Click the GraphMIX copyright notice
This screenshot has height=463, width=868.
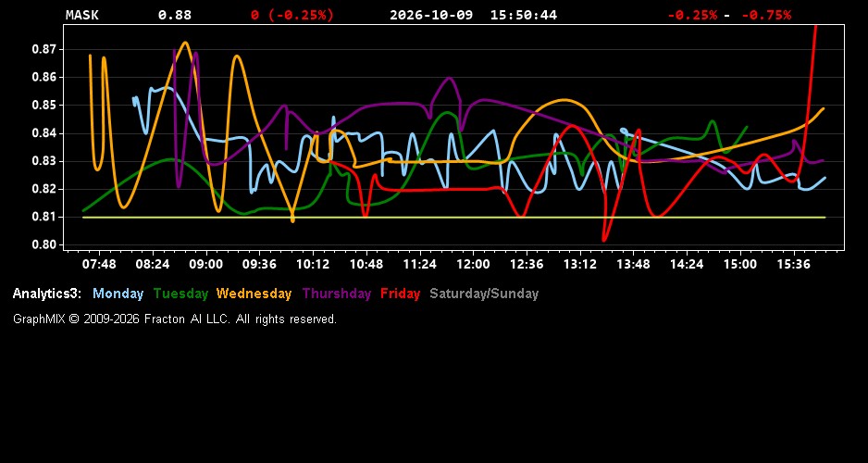pos(175,319)
